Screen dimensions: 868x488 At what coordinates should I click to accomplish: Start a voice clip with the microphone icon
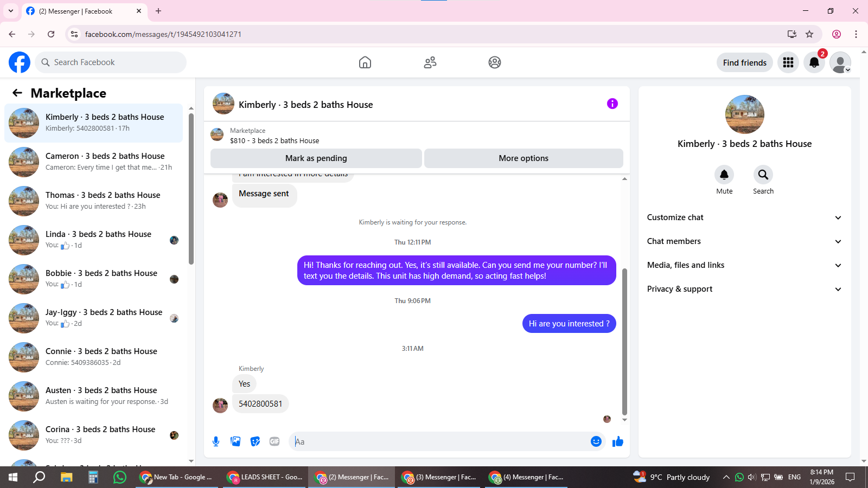[x=216, y=441]
